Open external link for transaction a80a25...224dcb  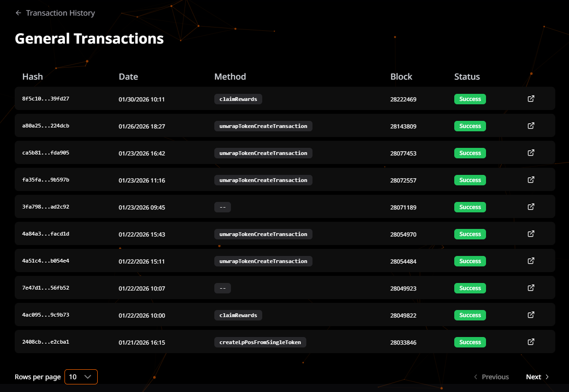(531, 126)
